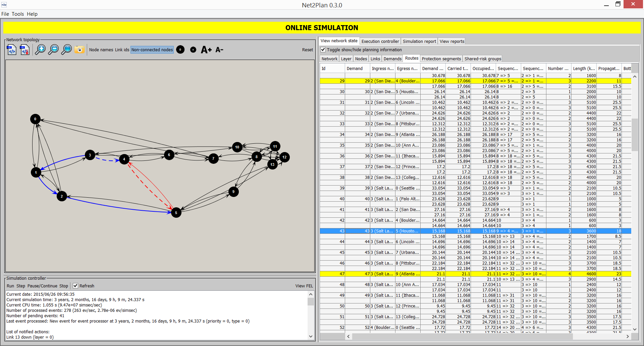Select node 4 in the topology
The width and height of the screenshot is (644, 346).
pyautogui.click(x=124, y=159)
